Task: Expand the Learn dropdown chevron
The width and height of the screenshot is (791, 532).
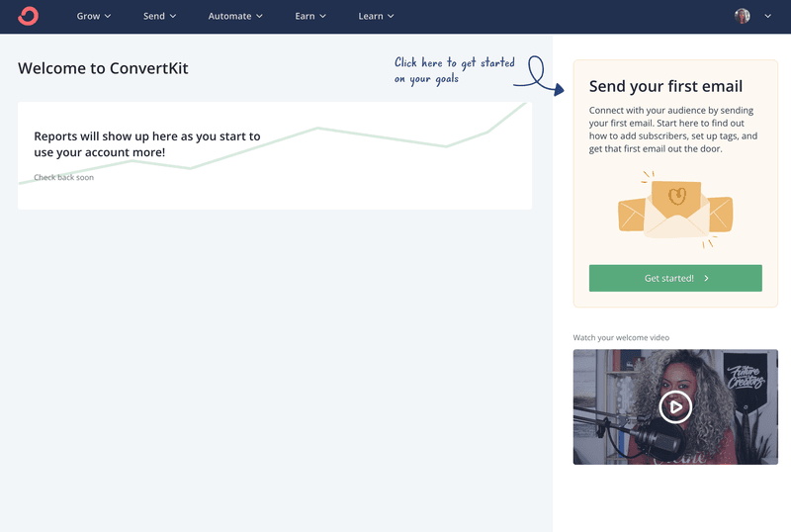Action: click(391, 16)
